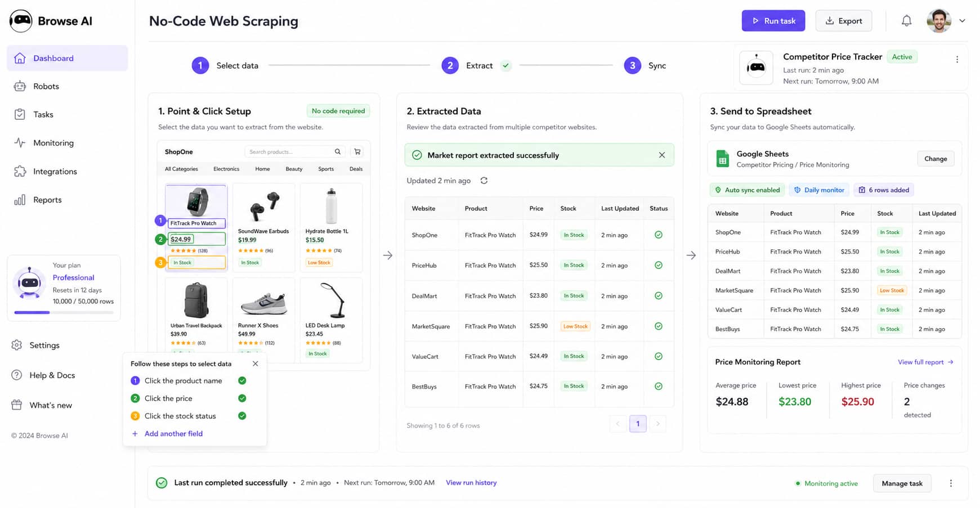Click the Monitoring pulse icon
980x508 pixels.
pos(20,143)
